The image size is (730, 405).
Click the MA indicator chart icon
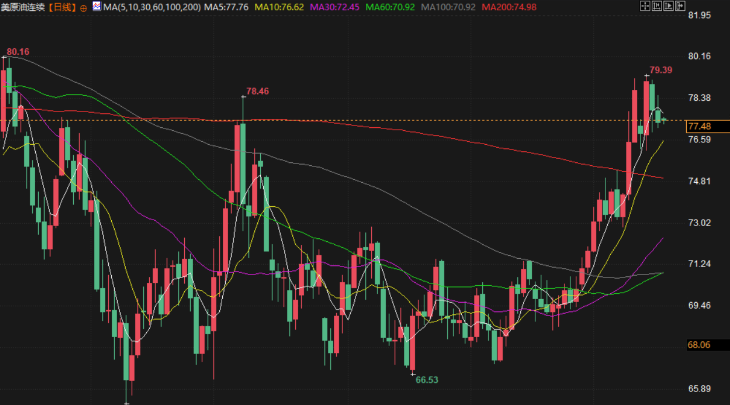pyautogui.click(x=95, y=7)
